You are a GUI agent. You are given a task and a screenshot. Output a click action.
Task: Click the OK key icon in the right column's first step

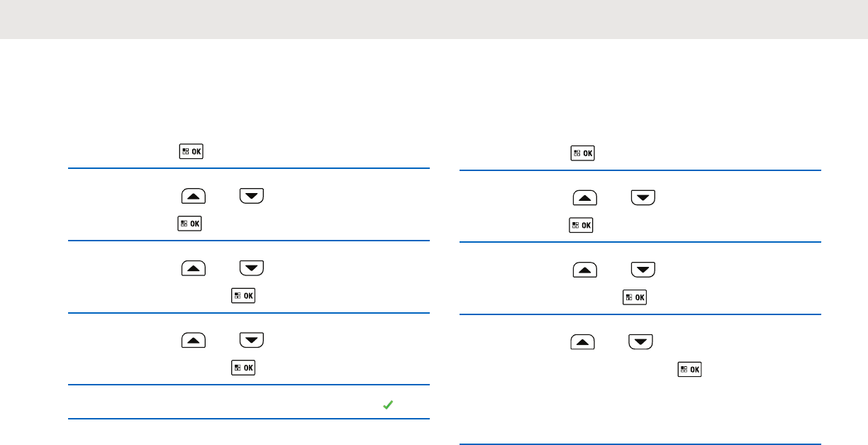coord(583,153)
